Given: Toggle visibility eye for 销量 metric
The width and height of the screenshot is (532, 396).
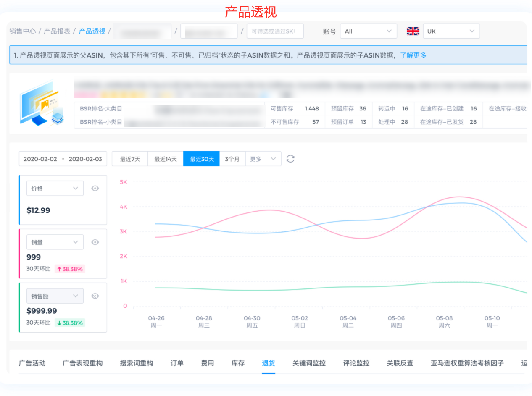Looking at the screenshot, I should pos(95,242).
